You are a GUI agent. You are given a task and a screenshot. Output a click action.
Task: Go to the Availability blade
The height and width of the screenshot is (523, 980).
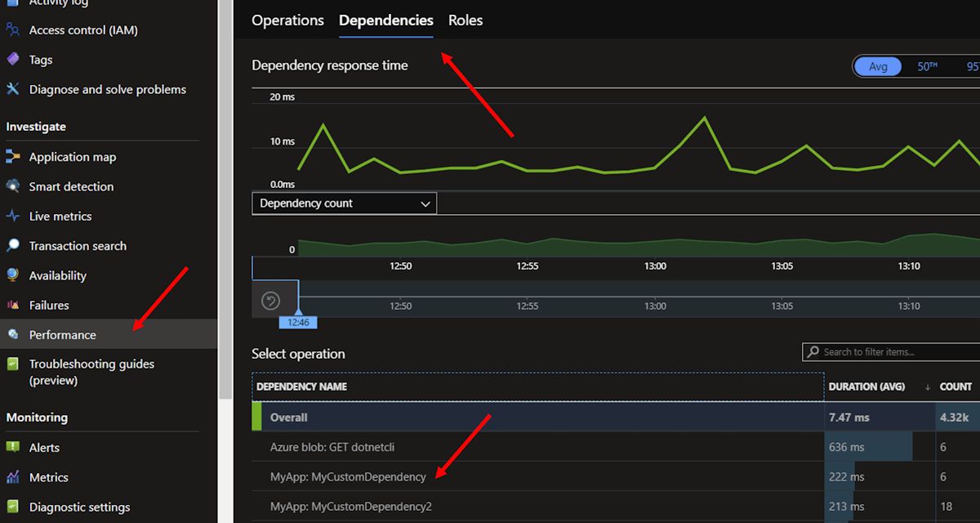(x=60, y=275)
